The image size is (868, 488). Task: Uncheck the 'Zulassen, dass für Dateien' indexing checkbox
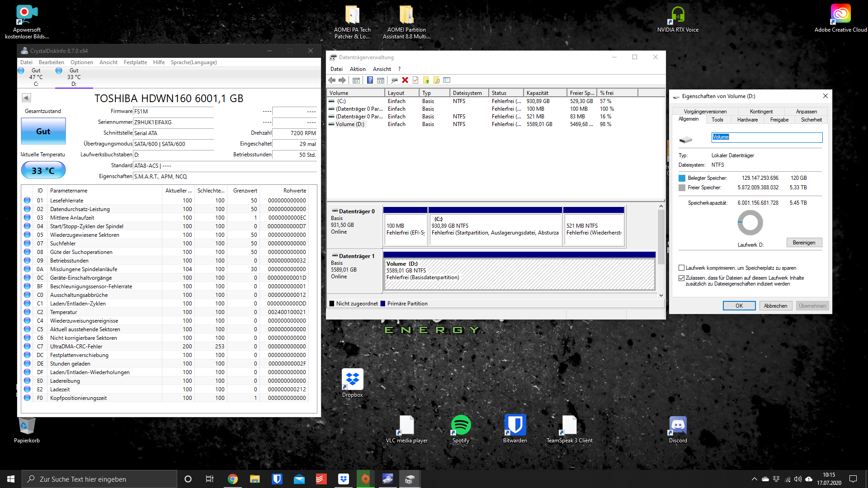pos(681,278)
